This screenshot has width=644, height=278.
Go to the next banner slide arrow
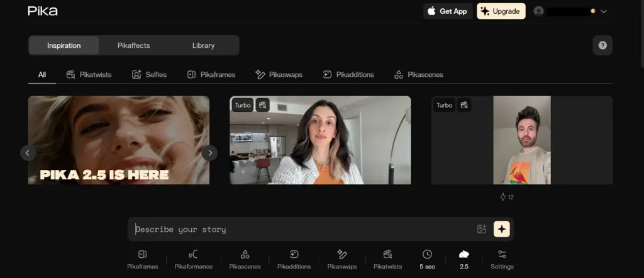tap(209, 153)
